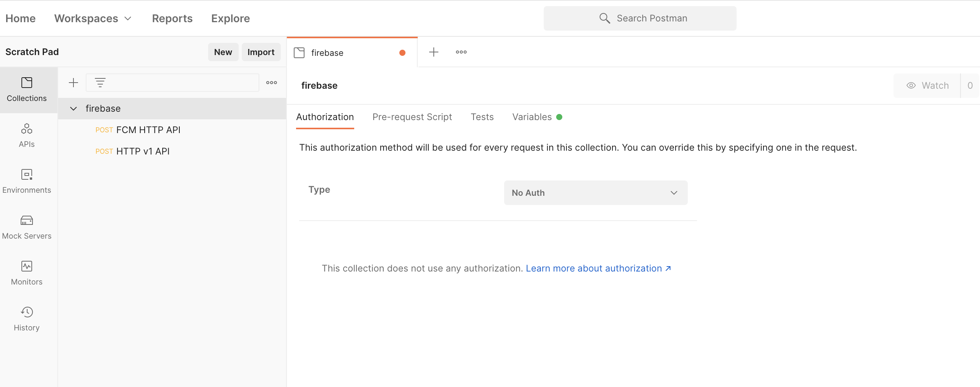Viewport: 980px width, 387px height.
Task: Select the firebase collection in sidebar
Action: tap(172, 109)
